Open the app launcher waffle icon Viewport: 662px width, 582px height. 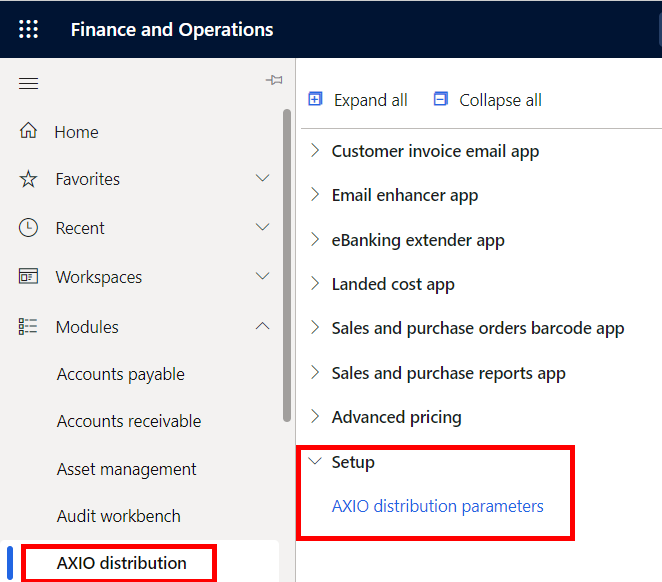point(28,29)
